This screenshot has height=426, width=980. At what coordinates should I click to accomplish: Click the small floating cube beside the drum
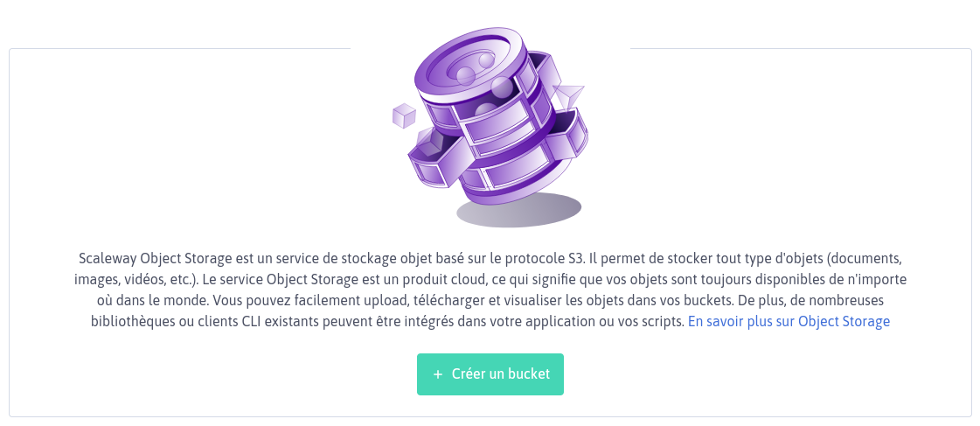coord(404,115)
